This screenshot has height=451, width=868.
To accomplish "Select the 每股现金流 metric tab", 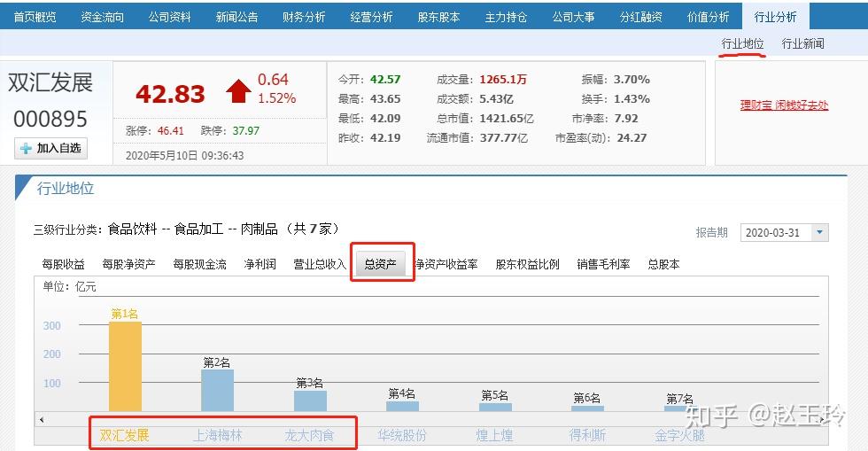I will point(200,264).
